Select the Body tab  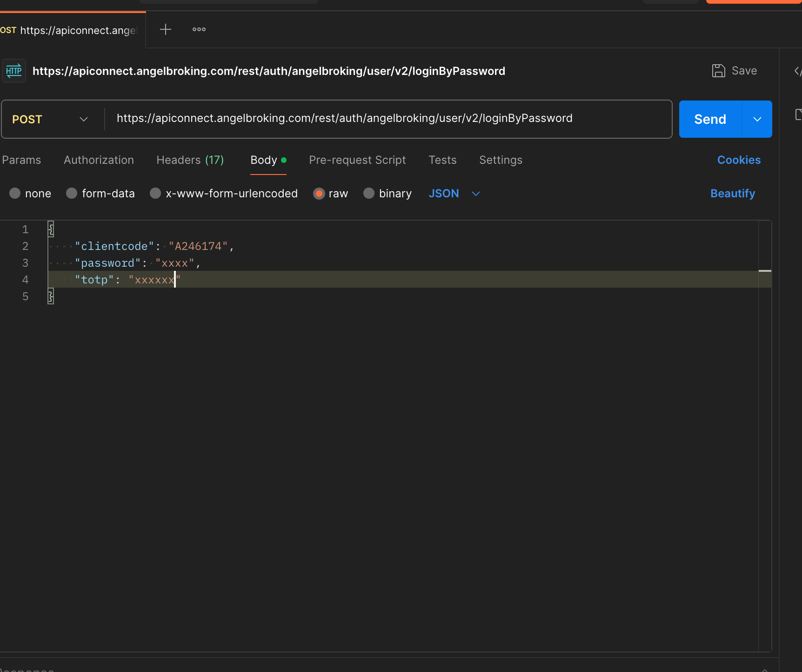point(268,160)
